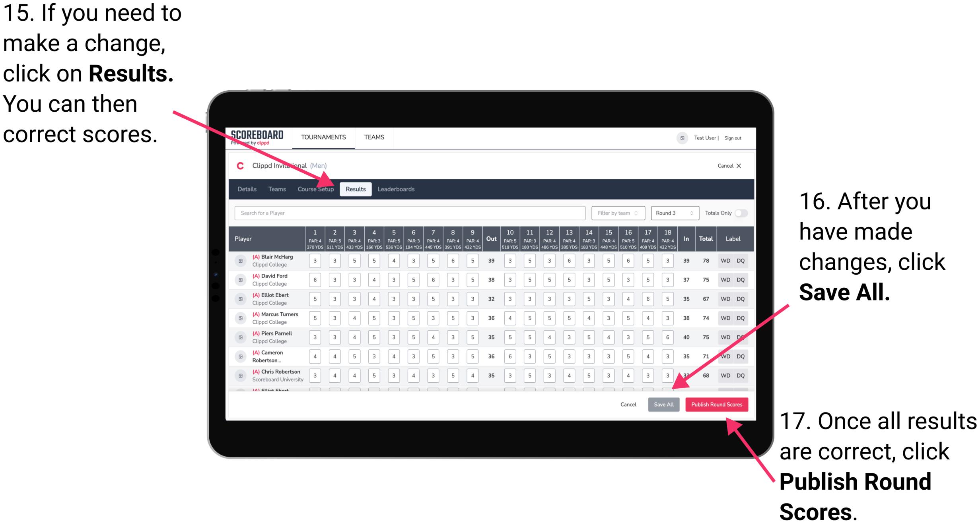Image resolution: width=980 pixels, height=527 pixels.
Task: Click Save All button
Action: click(663, 404)
